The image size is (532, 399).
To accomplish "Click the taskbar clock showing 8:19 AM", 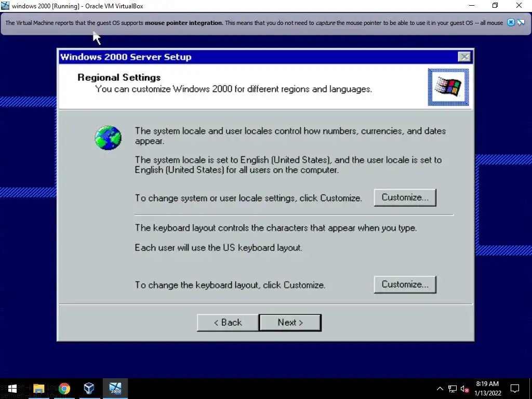I will (x=487, y=389).
